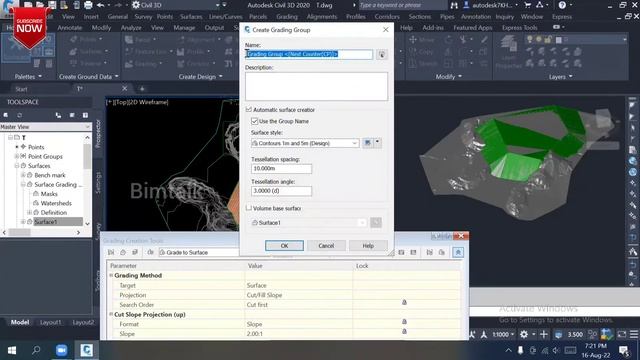Expand the Point Groups tree node
The image size is (640, 360).
click(17, 156)
